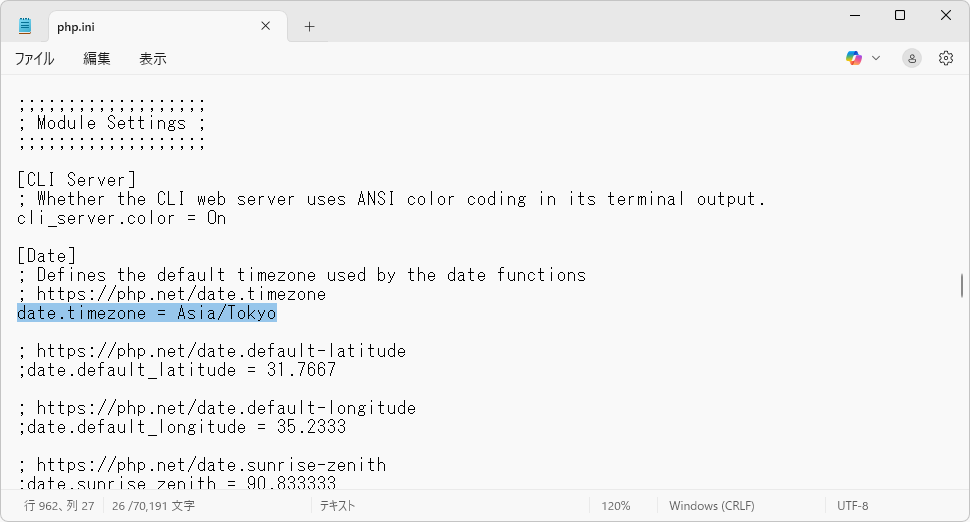Screen dimensions: 970x522
Task: Open the 編集 menu
Action: click(97, 59)
